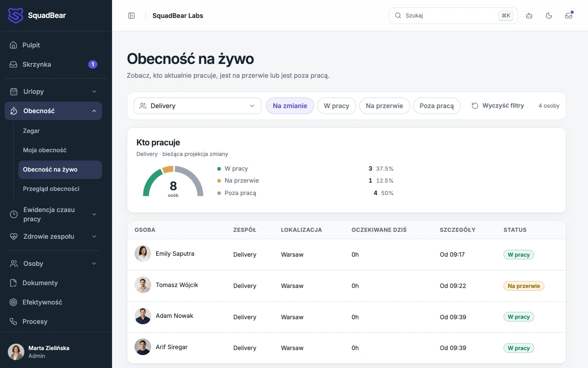This screenshot has height=368, width=588.
Task: Open the Delivery team dropdown
Action: coord(198,106)
